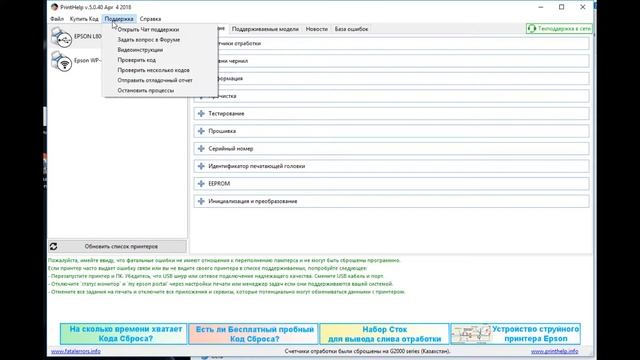Expand the Прошивка section plus icon
Viewport: 640px width, 360px height.
tap(201, 131)
